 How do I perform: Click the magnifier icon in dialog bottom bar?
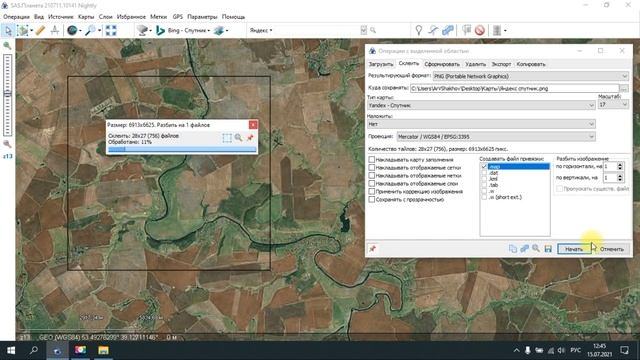point(536,249)
